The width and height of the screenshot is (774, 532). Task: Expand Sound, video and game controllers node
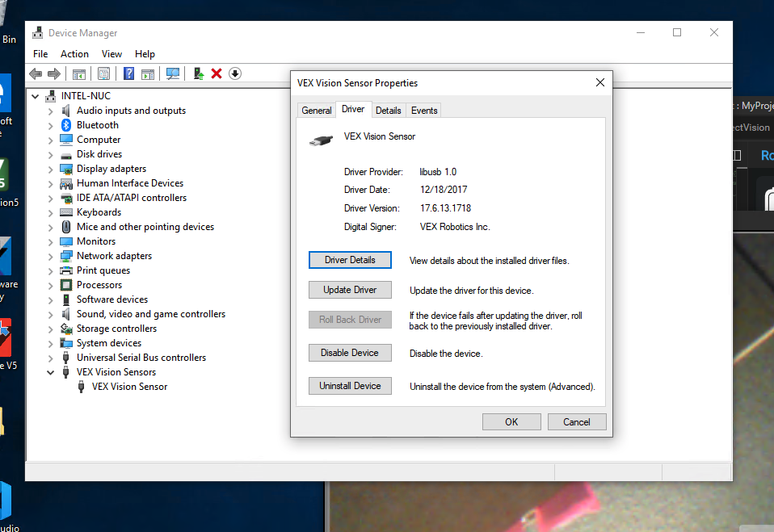(50, 315)
